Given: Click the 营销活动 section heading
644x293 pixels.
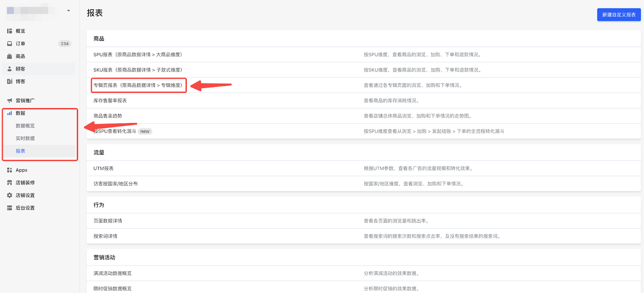Looking at the screenshot, I should [104, 257].
